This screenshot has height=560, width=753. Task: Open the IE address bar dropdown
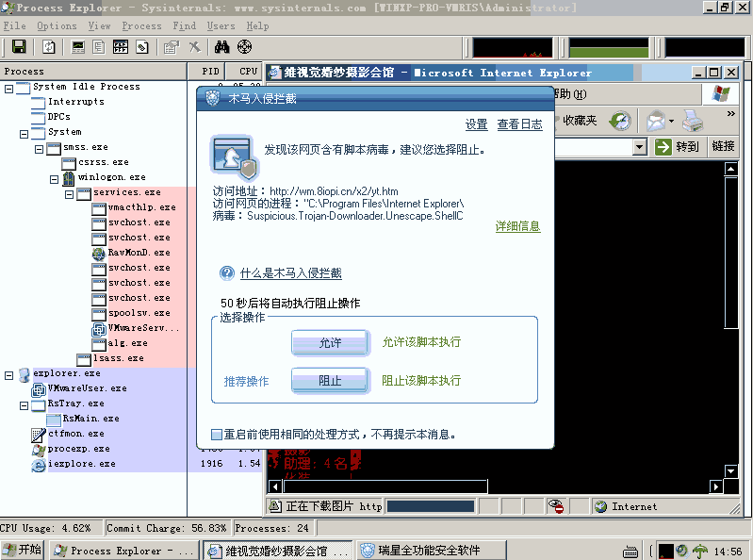(639, 146)
